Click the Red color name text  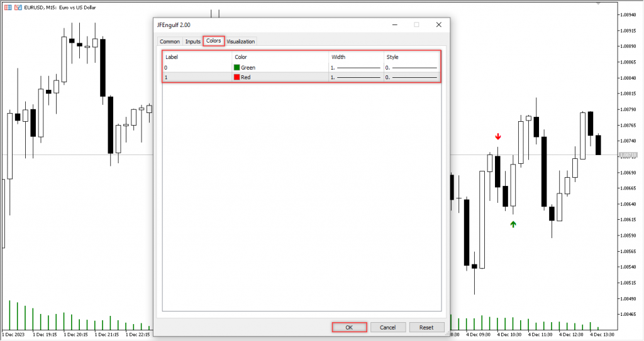(246, 77)
